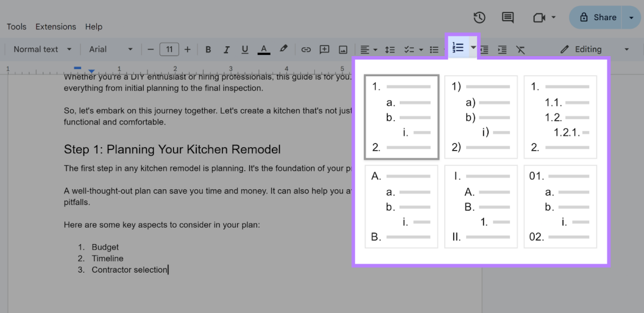
Task: Open the Normal text style dropdown
Action: [x=42, y=49]
